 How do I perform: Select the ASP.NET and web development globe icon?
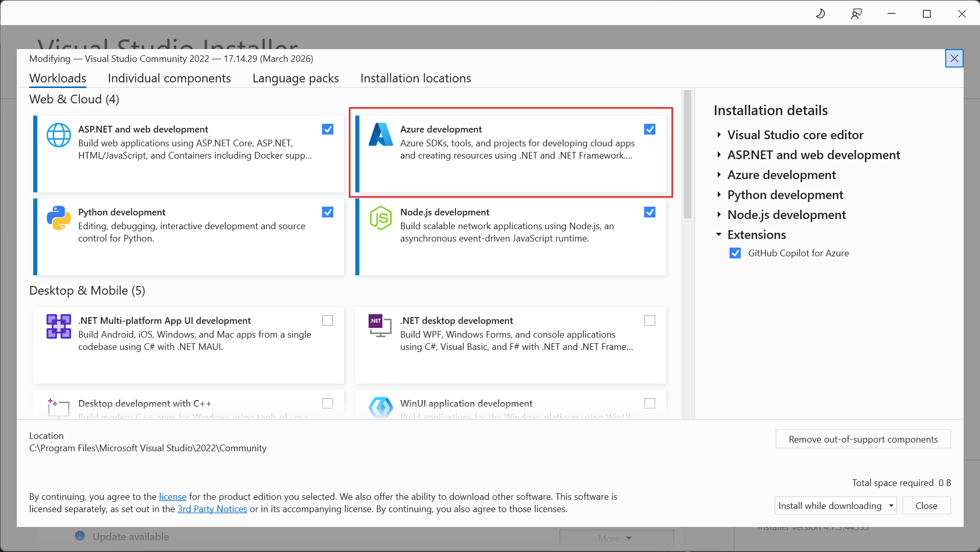(x=59, y=135)
